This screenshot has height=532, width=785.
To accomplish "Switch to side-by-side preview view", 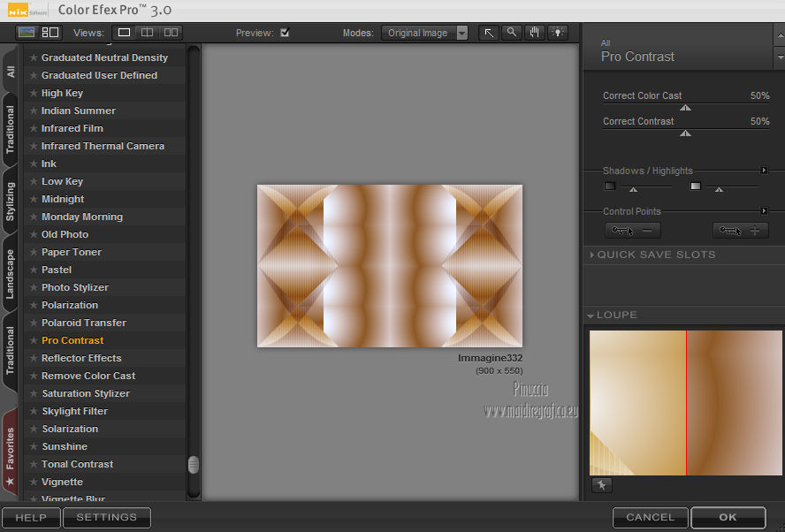I will 171,33.
